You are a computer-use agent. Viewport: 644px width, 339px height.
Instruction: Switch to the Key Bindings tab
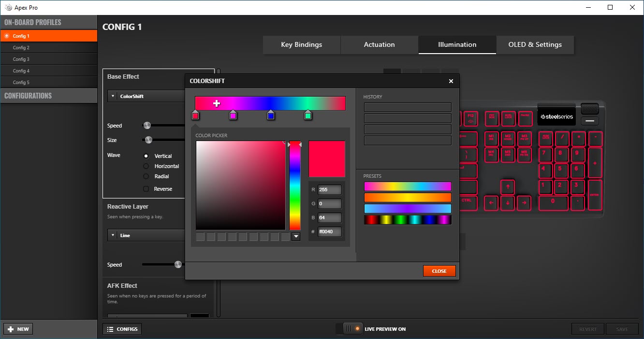pos(302,44)
